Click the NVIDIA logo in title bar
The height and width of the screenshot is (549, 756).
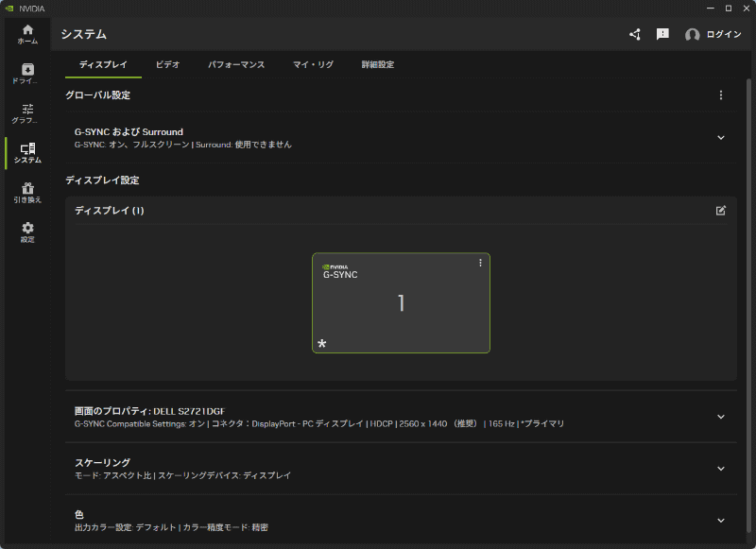[x=9, y=9]
